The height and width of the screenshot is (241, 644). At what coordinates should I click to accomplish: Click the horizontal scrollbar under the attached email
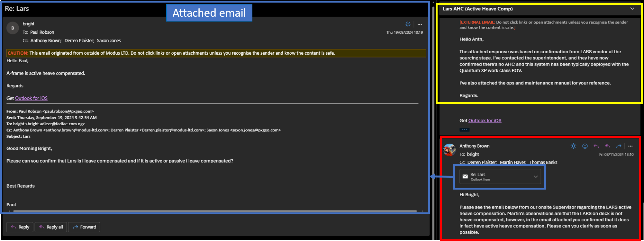pyautogui.click(x=215, y=211)
